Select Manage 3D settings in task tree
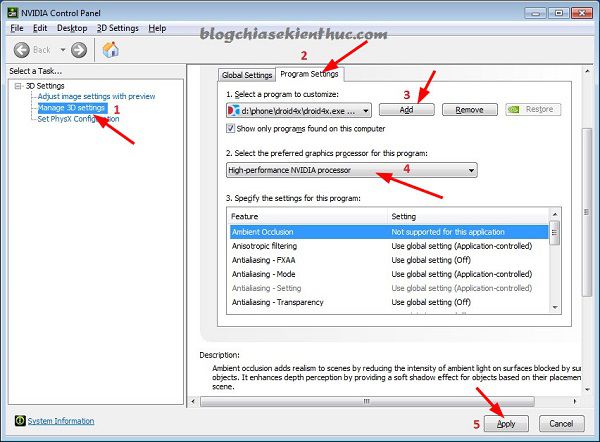This screenshot has height=442, width=600. (72, 108)
